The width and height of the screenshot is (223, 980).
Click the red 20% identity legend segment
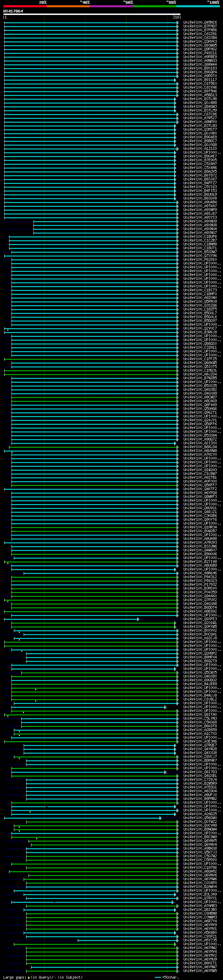tap(25, 6)
